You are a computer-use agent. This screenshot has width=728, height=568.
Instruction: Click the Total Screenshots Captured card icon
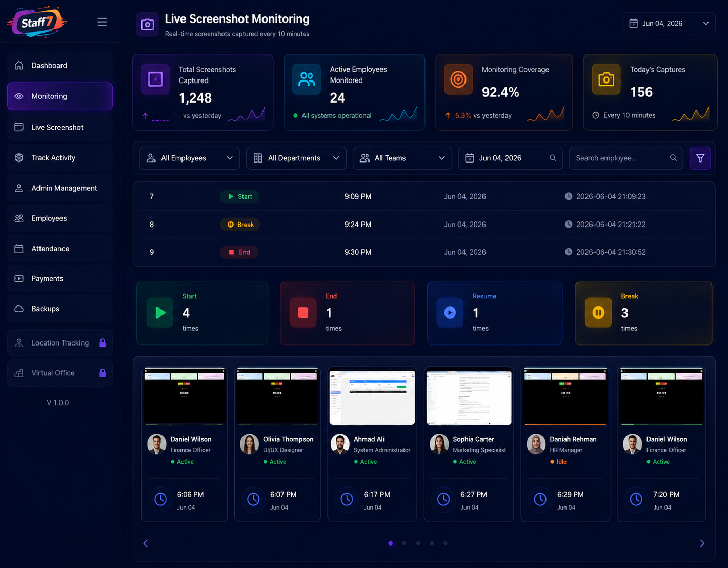[155, 79]
